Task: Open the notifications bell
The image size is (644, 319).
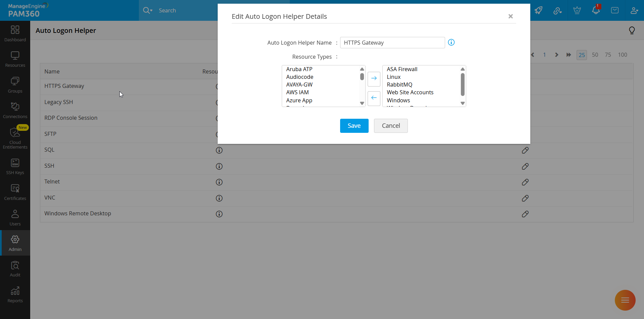Action: 596,10
